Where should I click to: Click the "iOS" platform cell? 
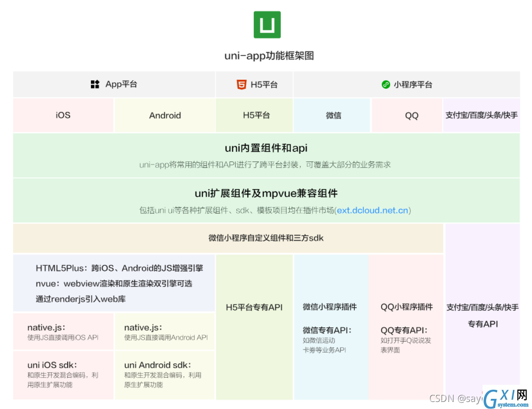click(x=63, y=115)
